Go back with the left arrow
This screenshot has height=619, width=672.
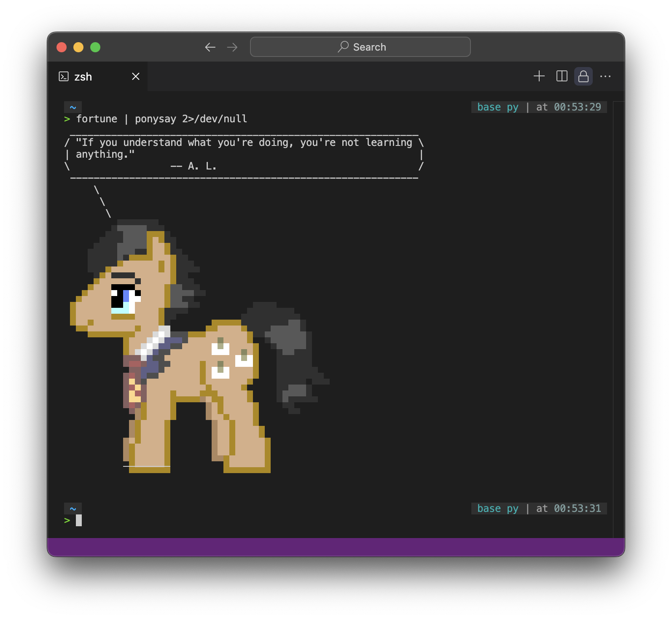pos(210,47)
